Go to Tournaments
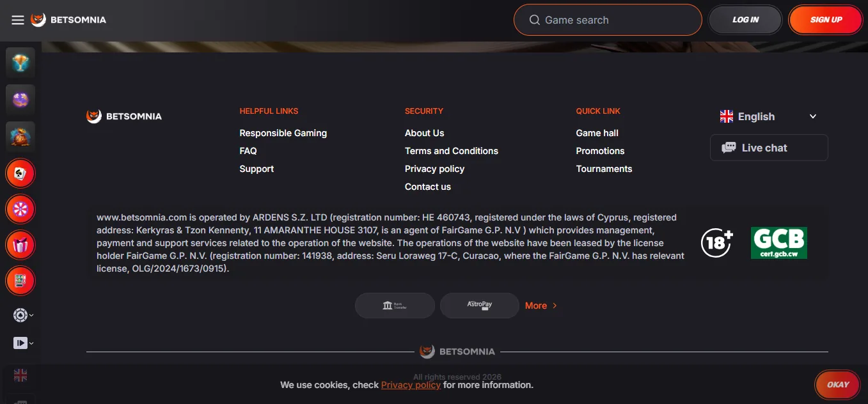Viewport: 868px width, 404px height. (x=604, y=169)
